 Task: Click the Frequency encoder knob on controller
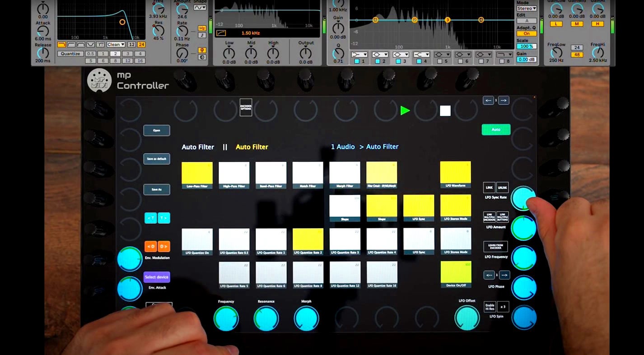(226, 318)
